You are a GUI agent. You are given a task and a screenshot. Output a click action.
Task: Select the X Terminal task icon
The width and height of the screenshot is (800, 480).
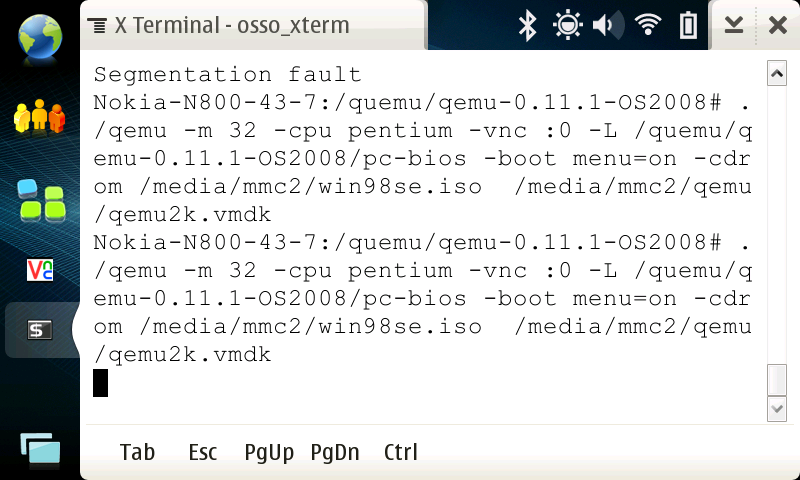coord(40,330)
